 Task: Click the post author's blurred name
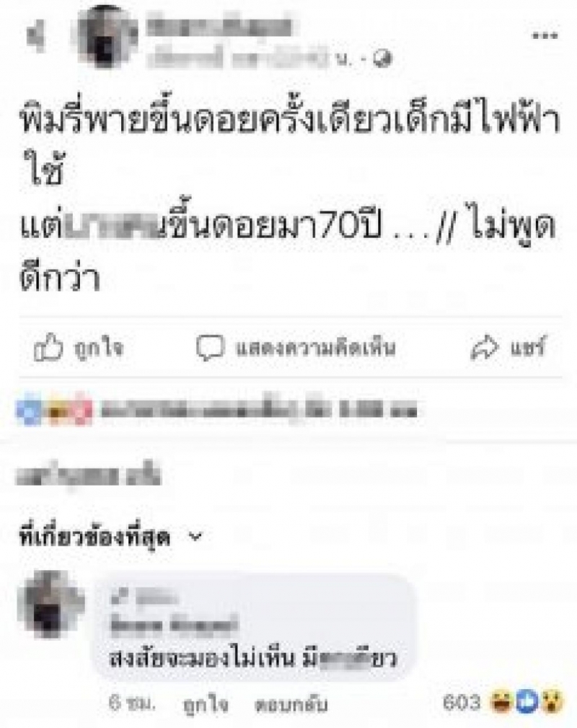pyautogui.click(x=219, y=26)
